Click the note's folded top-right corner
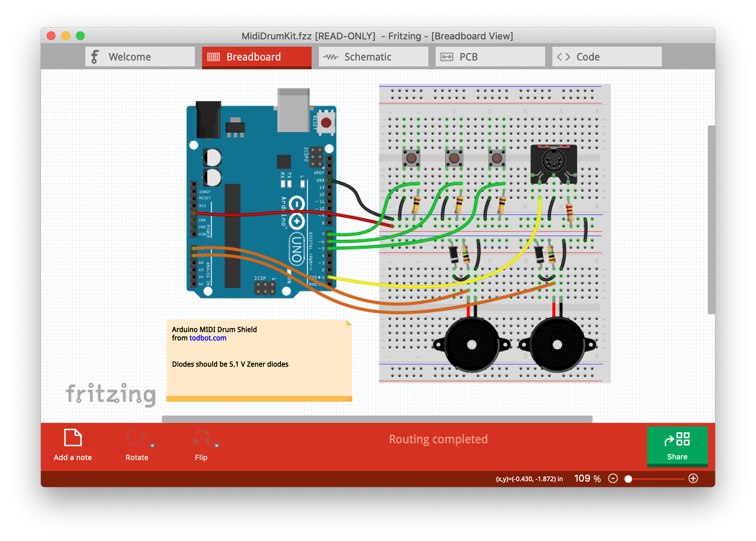Viewport: 756px width, 541px height. [x=349, y=323]
